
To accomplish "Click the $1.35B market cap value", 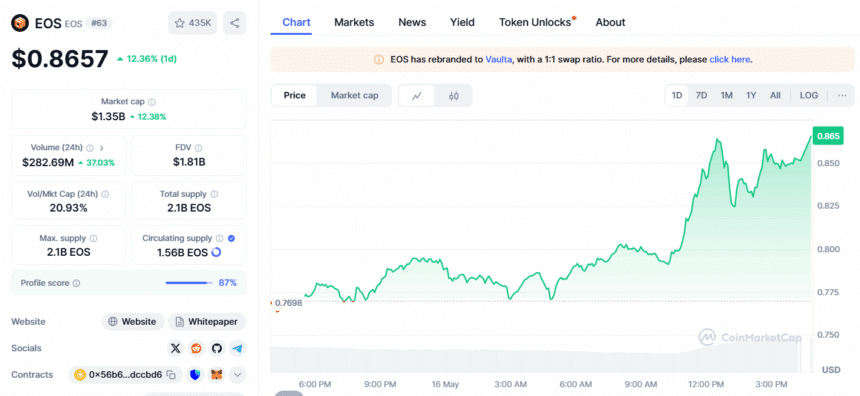I will 108,116.
